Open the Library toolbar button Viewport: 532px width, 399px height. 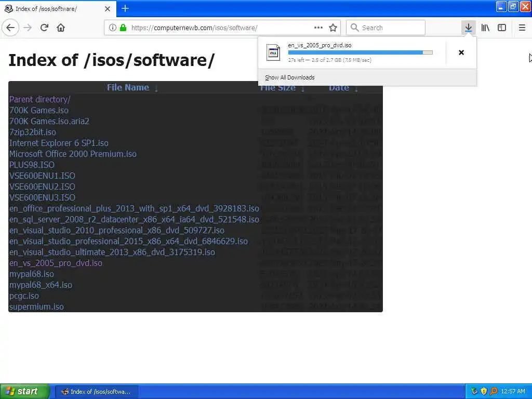click(485, 28)
